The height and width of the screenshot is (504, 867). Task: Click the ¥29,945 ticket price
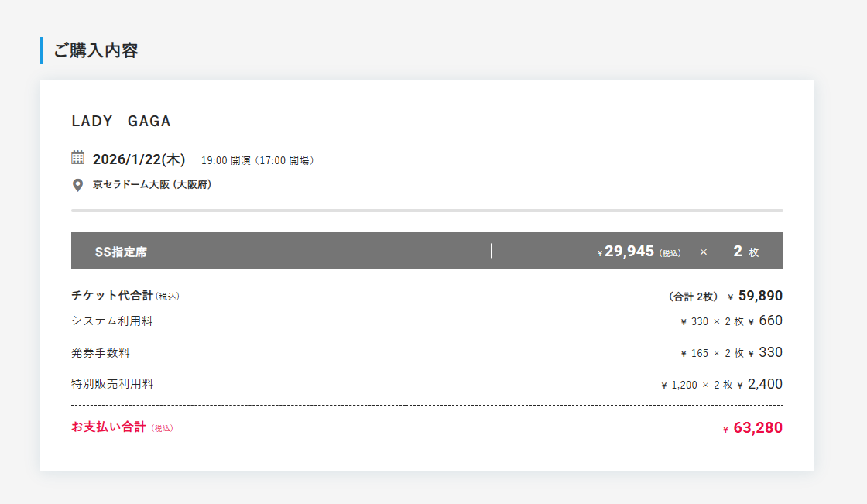(x=626, y=252)
